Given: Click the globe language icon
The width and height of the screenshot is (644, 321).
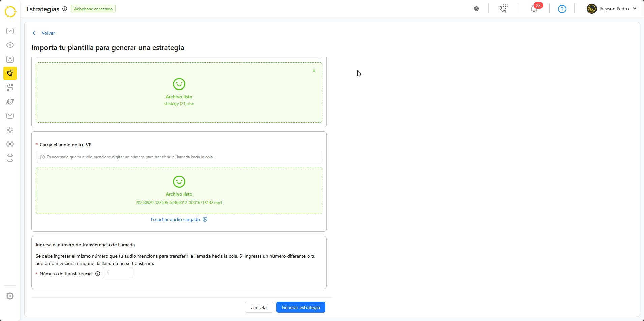Looking at the screenshot, I should click(x=476, y=9).
